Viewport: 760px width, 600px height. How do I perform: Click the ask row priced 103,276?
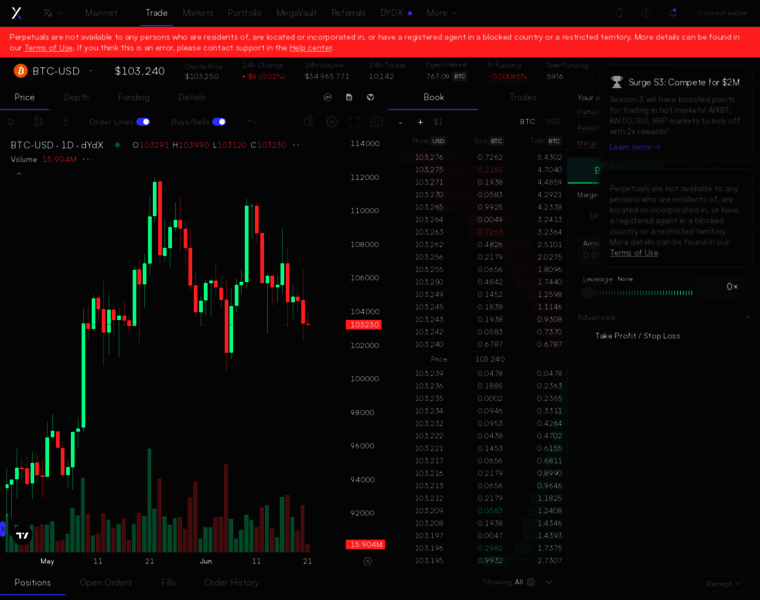pyautogui.click(x=479, y=158)
